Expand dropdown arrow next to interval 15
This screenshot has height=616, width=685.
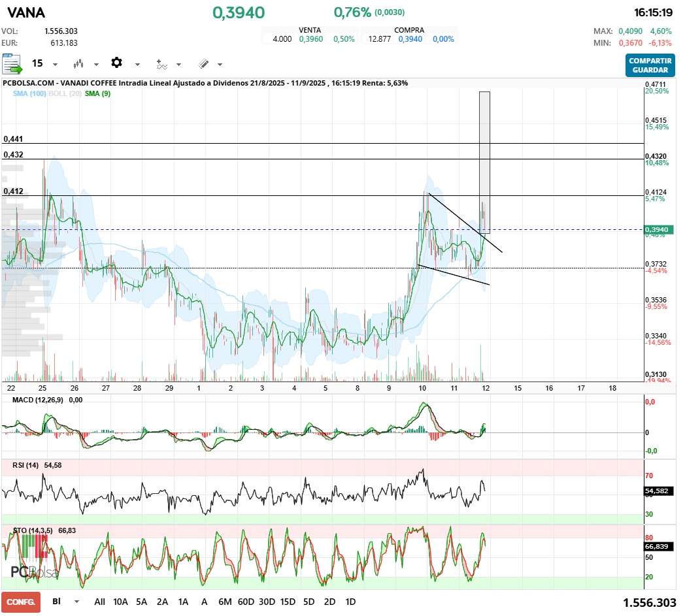pos(55,65)
